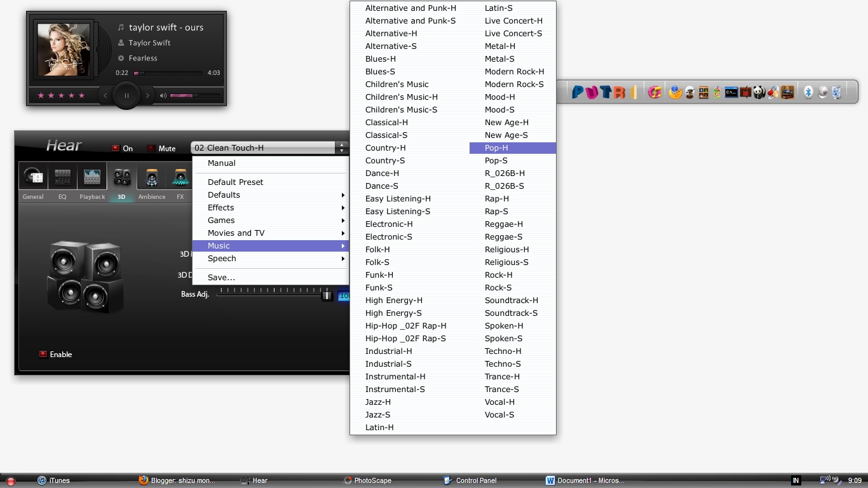Click the letter R icon in dock
This screenshot has width=868, height=488.
(620, 93)
